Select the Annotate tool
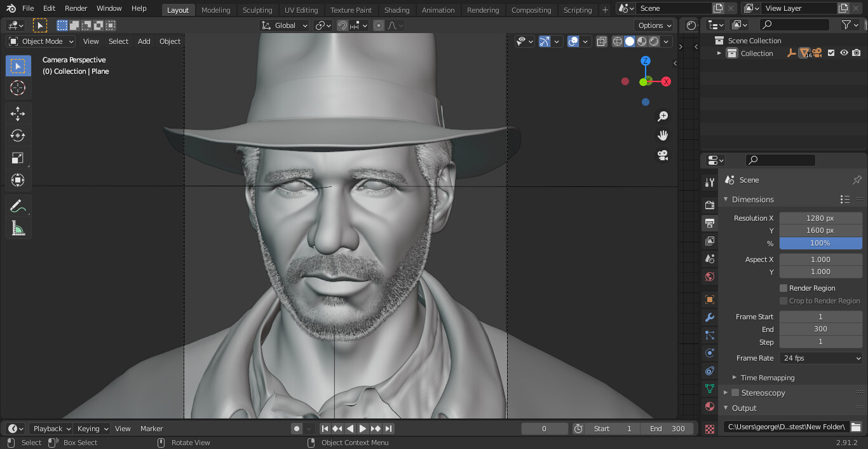 [18, 206]
